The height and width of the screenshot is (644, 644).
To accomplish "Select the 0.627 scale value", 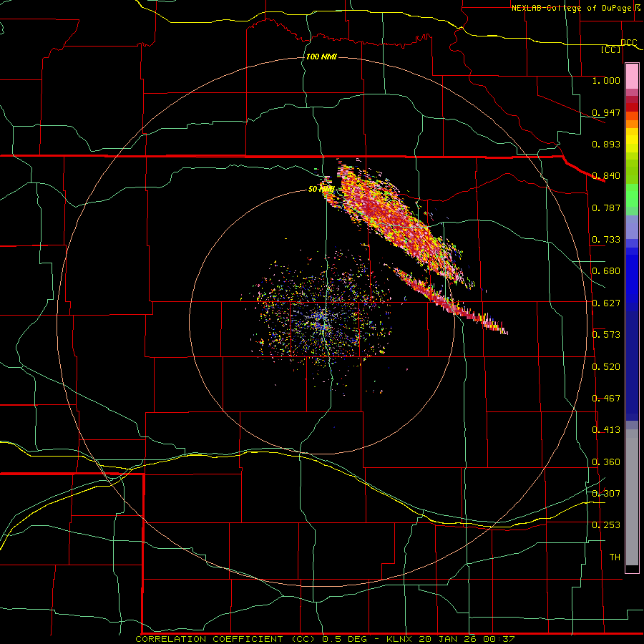I will point(606,303).
